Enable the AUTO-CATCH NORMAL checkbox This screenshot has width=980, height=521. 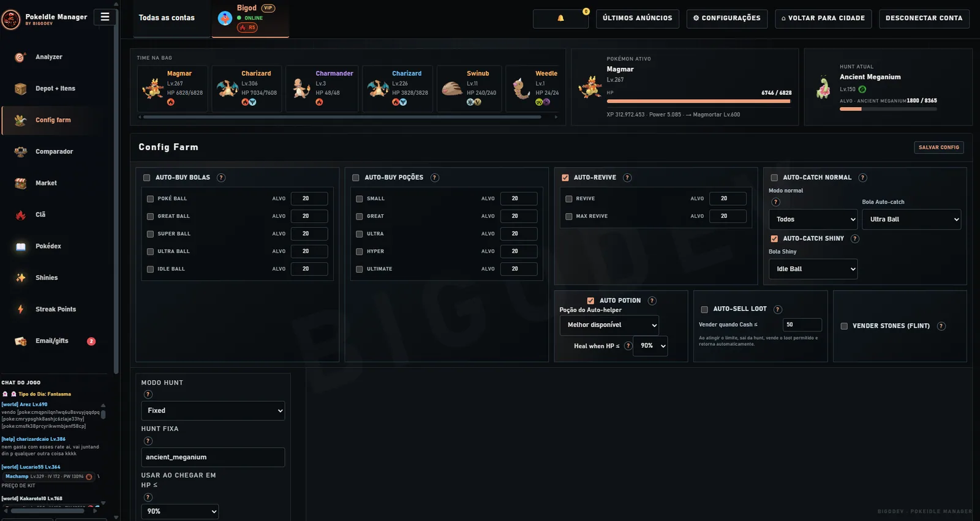774,178
